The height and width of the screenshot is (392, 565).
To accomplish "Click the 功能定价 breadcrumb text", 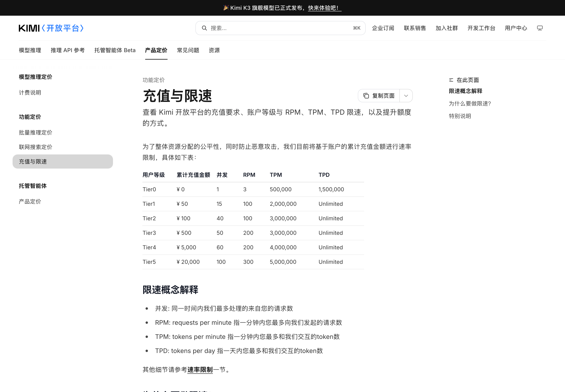I will (154, 80).
